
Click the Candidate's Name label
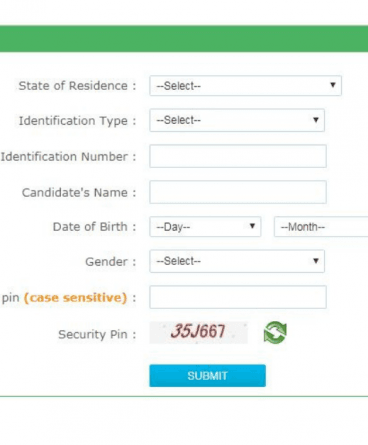(79, 192)
